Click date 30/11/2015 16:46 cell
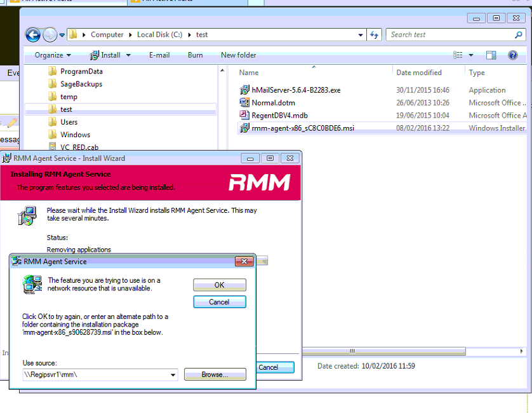Screen dimensions: 532x413 [422, 90]
